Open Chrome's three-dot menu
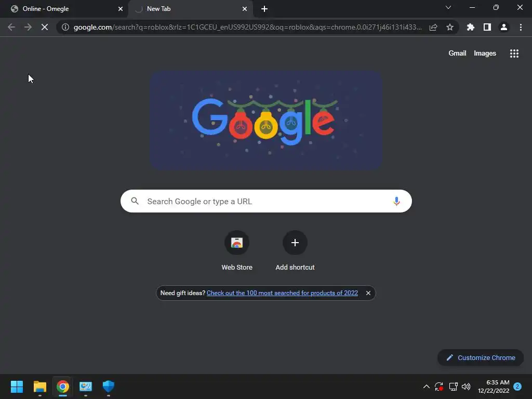 (x=521, y=27)
